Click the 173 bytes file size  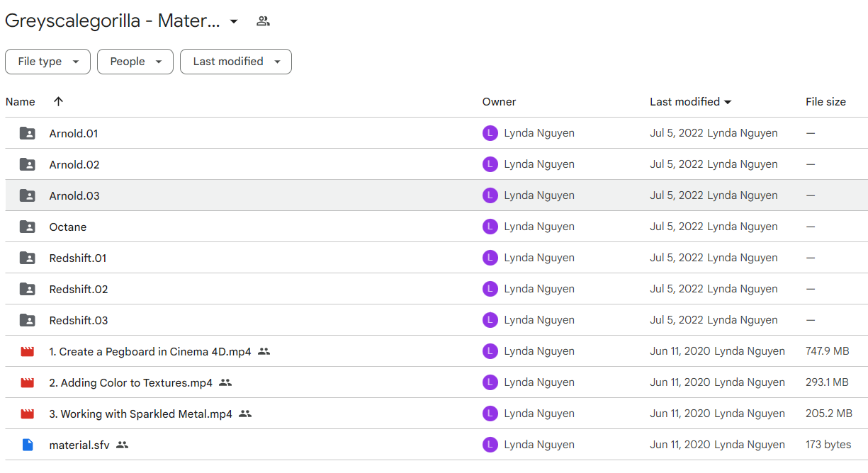pyautogui.click(x=828, y=445)
